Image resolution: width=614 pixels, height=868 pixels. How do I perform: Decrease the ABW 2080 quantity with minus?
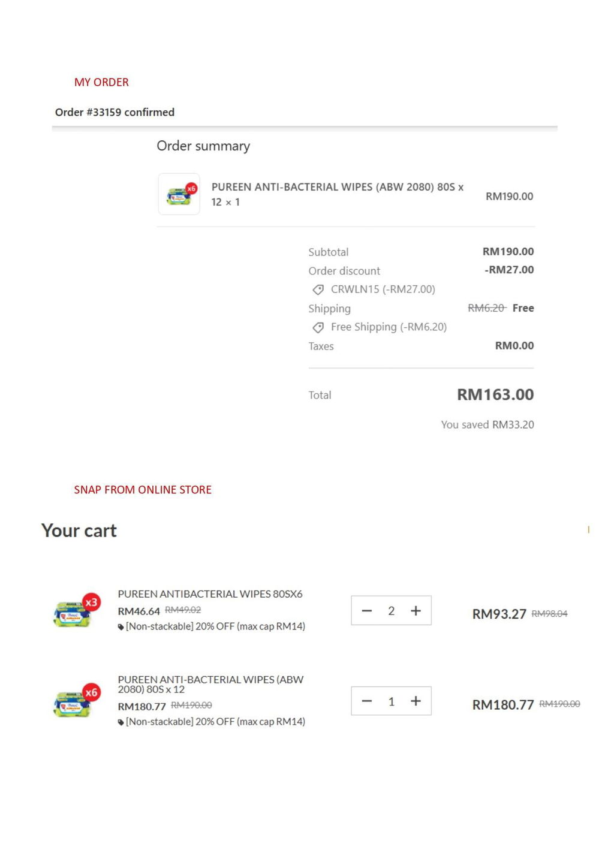pos(367,701)
